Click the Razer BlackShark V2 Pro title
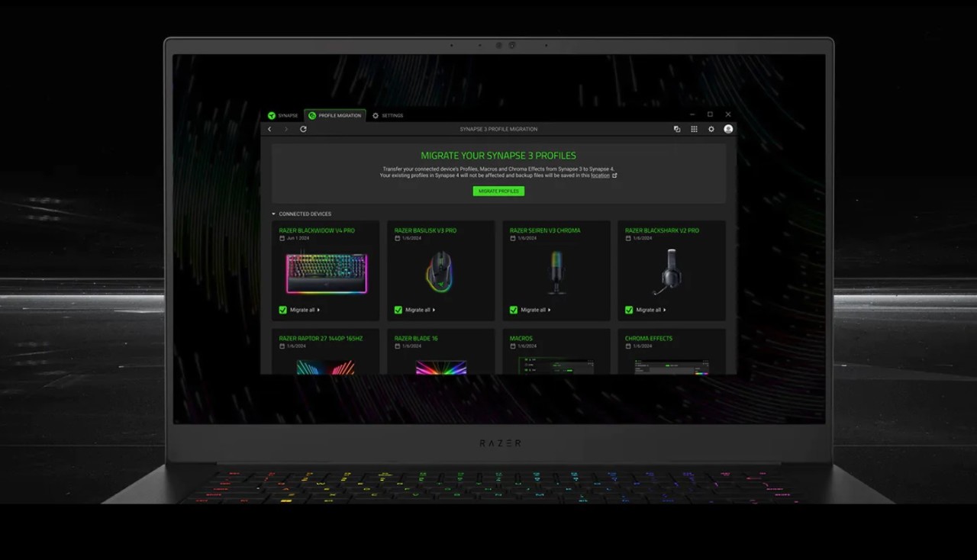This screenshot has width=977, height=560. (x=662, y=230)
